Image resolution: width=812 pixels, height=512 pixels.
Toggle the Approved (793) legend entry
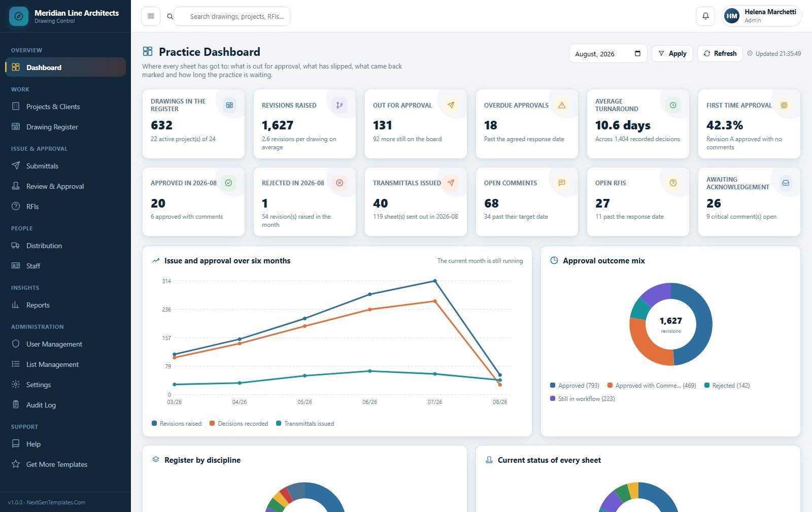click(574, 386)
